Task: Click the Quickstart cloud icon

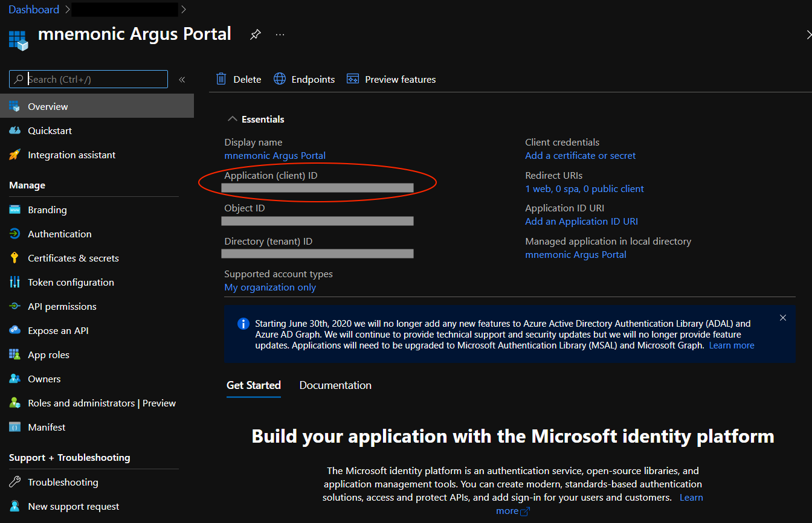Action: (x=14, y=130)
